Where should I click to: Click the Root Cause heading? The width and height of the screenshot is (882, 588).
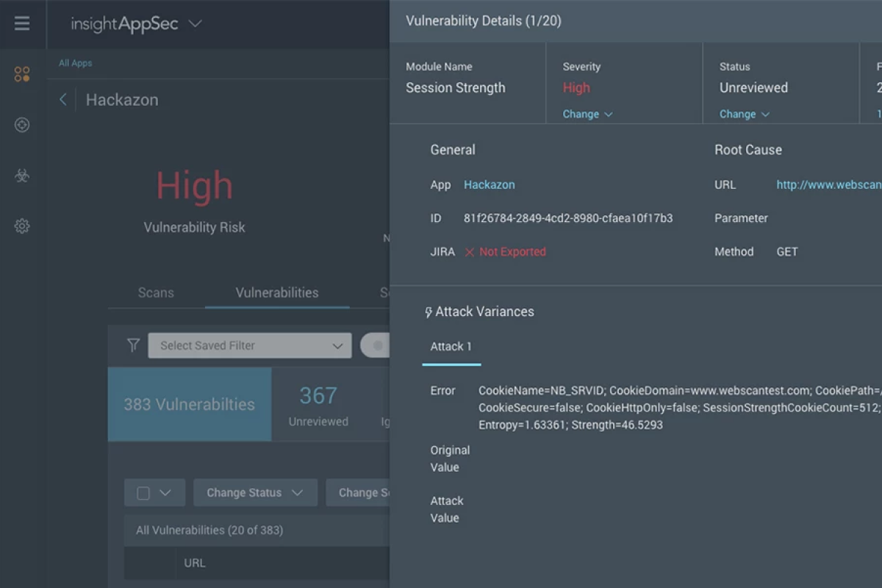tap(748, 150)
